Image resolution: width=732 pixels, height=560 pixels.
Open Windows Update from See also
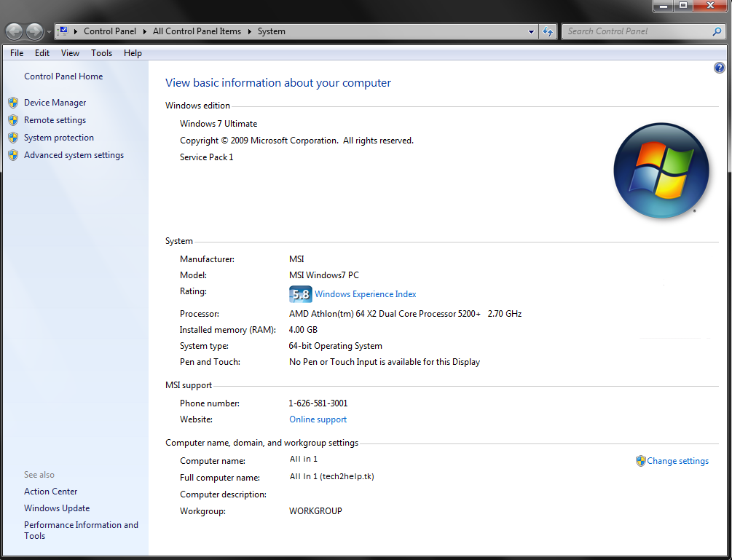click(56, 508)
